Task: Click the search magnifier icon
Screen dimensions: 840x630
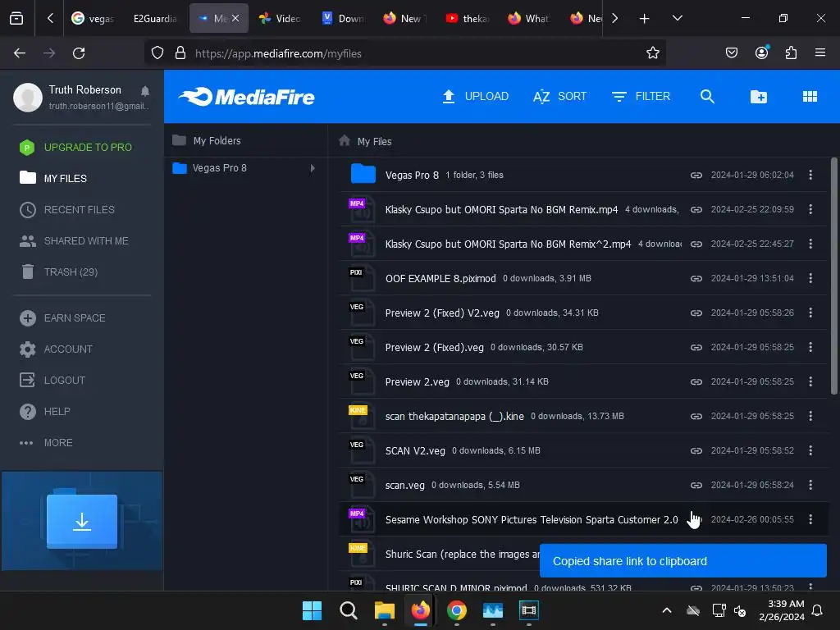Action: click(x=707, y=97)
